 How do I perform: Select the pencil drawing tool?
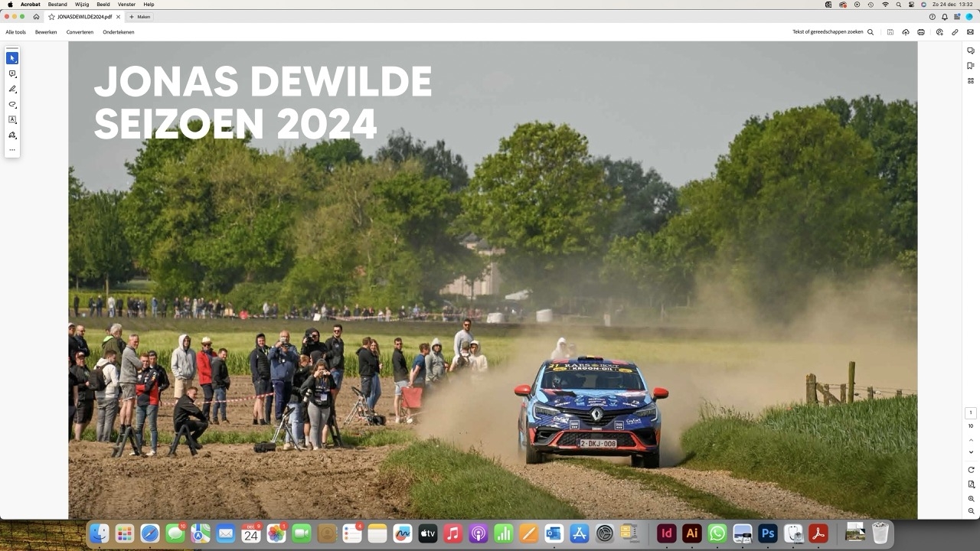tap(12, 89)
